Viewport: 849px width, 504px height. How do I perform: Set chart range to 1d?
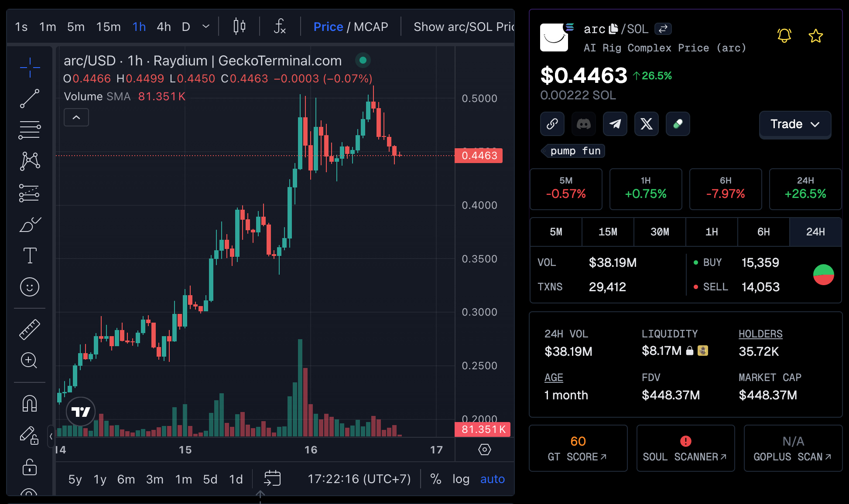(236, 479)
